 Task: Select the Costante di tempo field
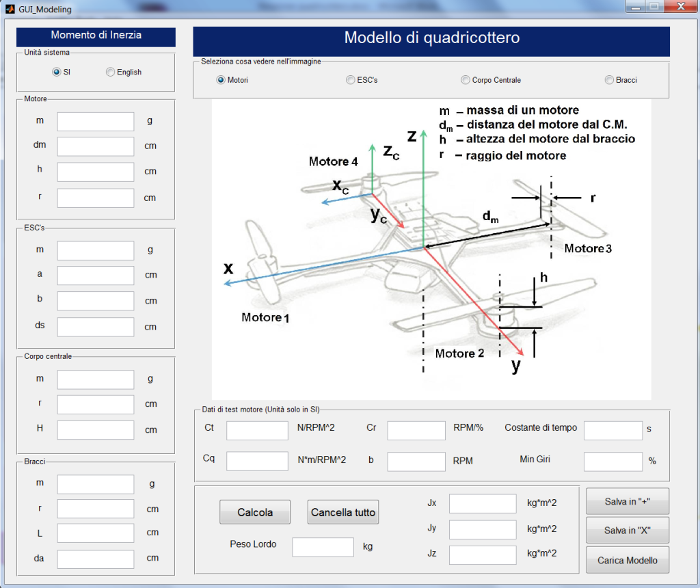pyautogui.click(x=613, y=430)
